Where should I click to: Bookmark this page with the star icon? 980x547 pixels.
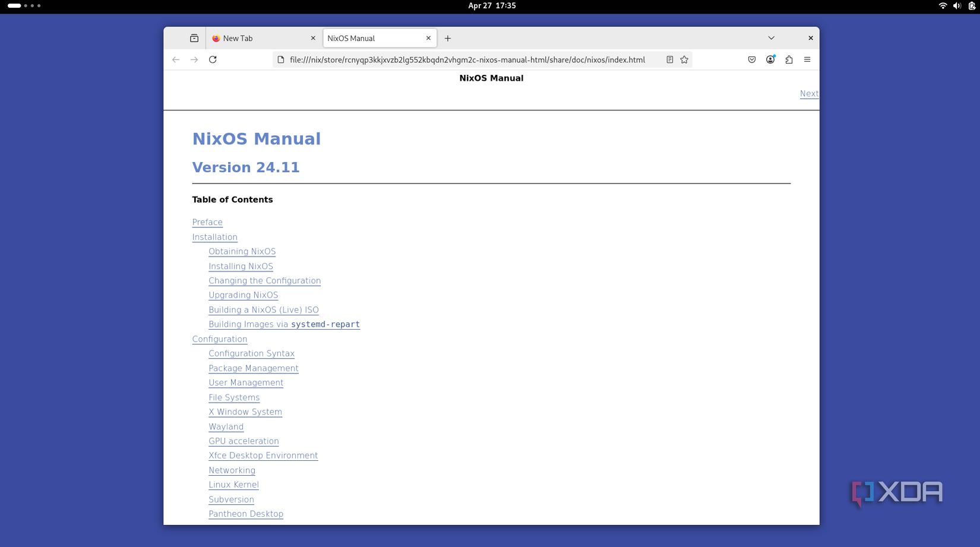tap(684, 59)
